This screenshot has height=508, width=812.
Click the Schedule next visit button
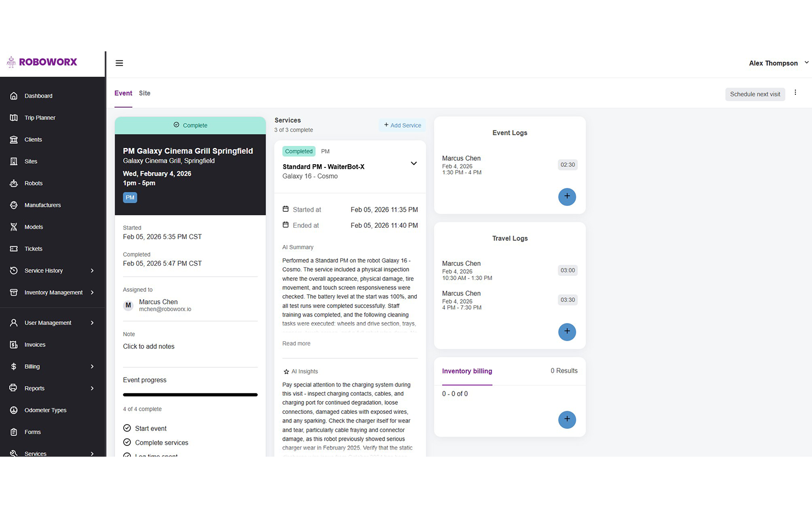[x=755, y=94]
